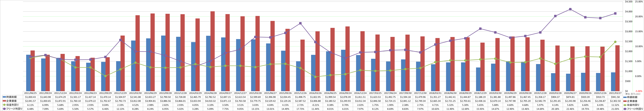Click the $4,010.32 enterprise value cell
The image size is (644, 111).
pyautogui.click(x=210, y=101)
